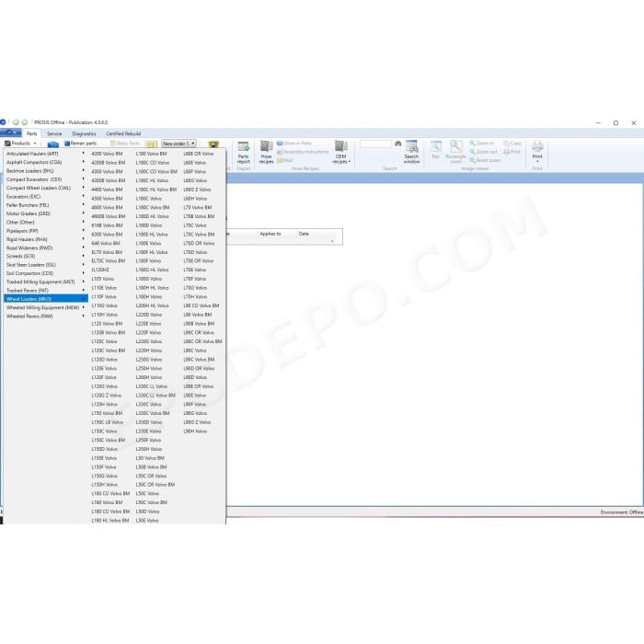The height and width of the screenshot is (644, 644).
Task: Switch to the Certified Rebuild tab
Action: (123, 133)
